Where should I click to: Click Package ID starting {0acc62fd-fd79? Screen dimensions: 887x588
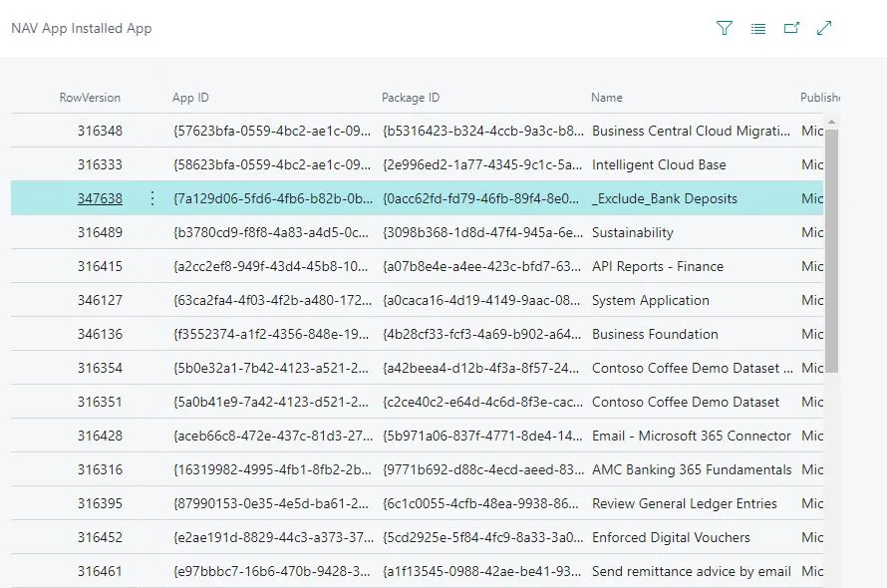coord(480,198)
